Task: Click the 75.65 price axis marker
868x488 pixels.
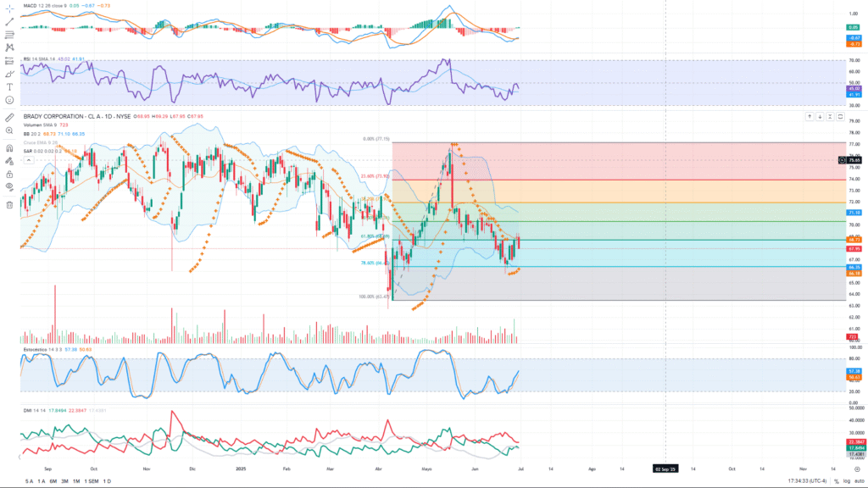Action: (854, 159)
